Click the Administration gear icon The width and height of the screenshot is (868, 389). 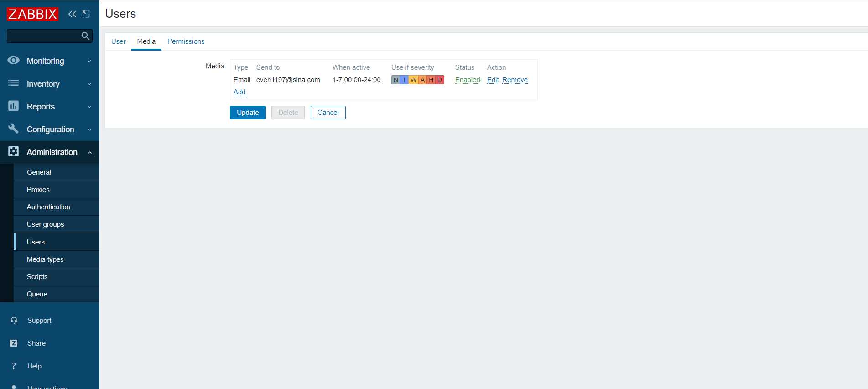(x=14, y=151)
